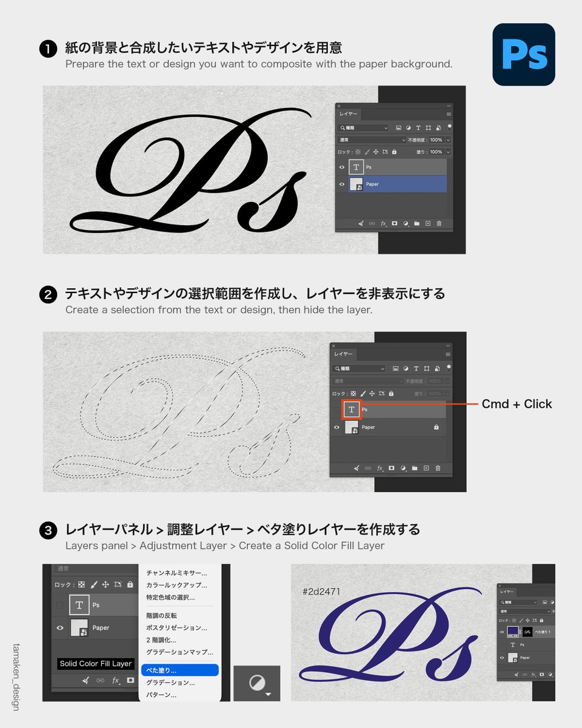The height and width of the screenshot is (728, 582).
Task: Lock position icon in step 1 panel
Action: tap(376, 152)
